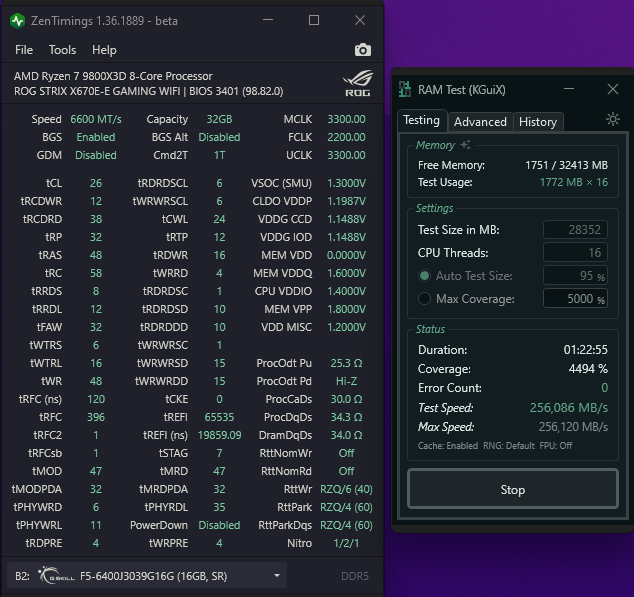Click the ROG STRIX X670E-E BIOS line
Viewport: 634px width, 597px height.
coord(148,91)
